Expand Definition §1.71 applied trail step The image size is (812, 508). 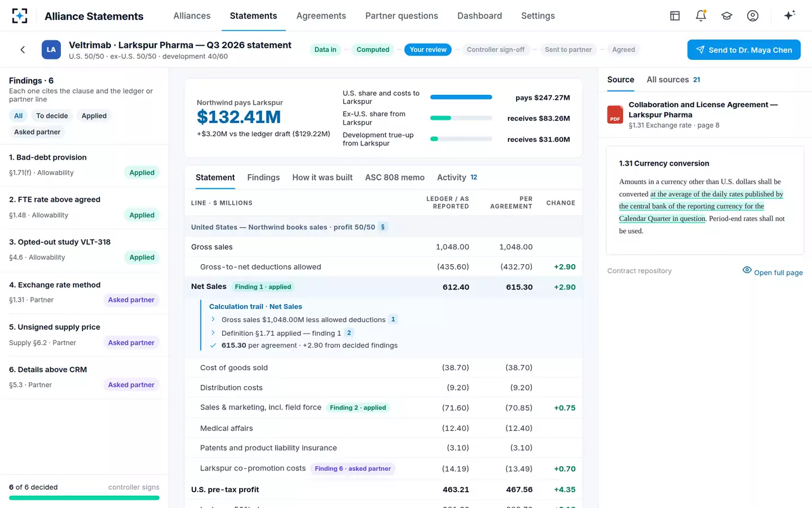tap(213, 333)
